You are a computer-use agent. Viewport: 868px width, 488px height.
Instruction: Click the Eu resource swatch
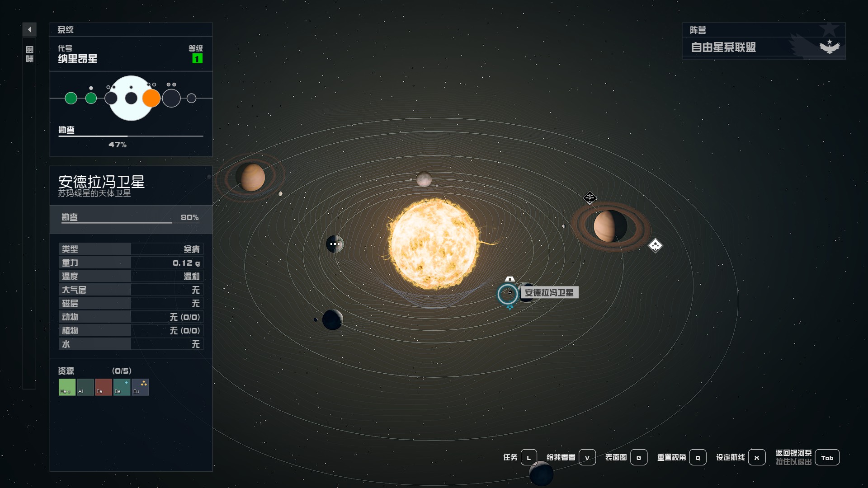coord(140,387)
